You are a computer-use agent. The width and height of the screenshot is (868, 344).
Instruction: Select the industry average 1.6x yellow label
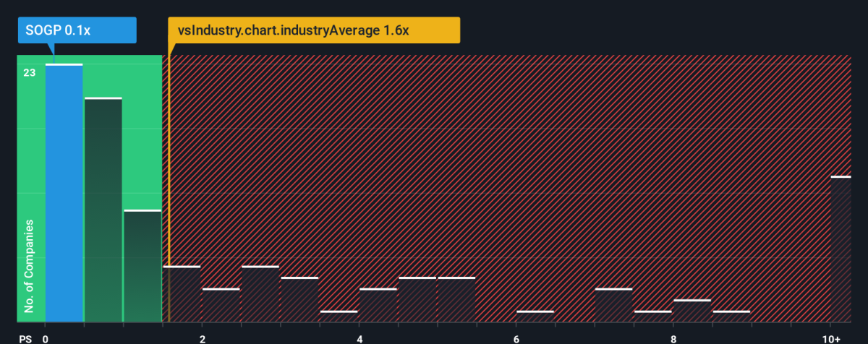tap(314, 32)
